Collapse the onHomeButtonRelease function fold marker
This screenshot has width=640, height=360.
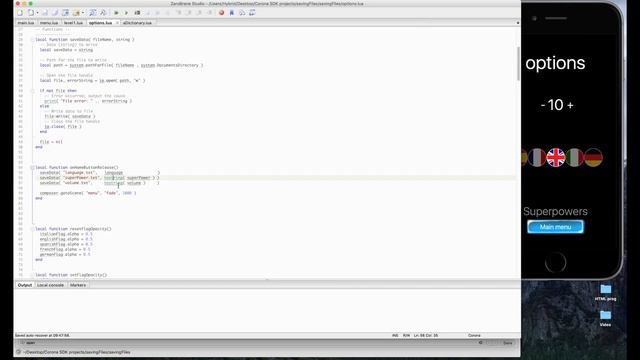pyautogui.click(x=32, y=167)
